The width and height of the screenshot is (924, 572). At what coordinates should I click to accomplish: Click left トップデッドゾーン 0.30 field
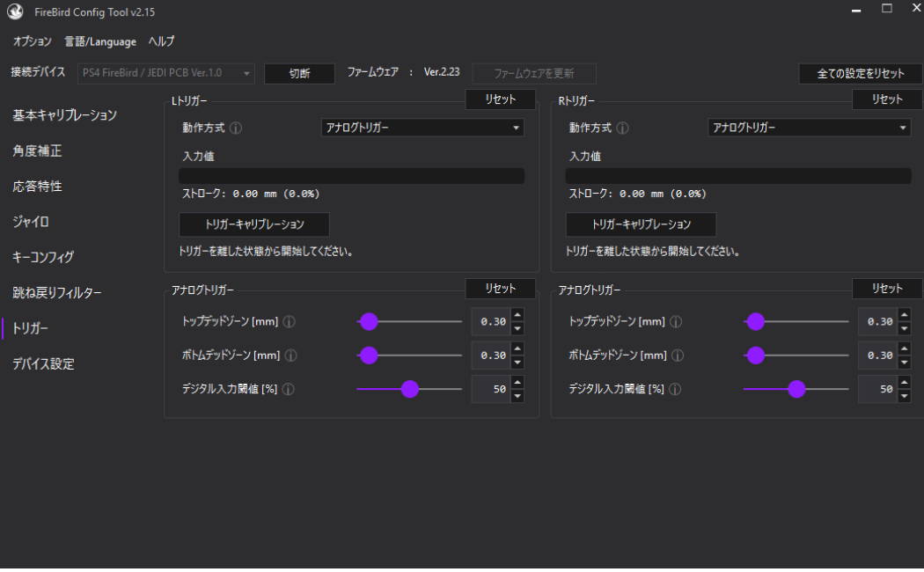(491, 321)
